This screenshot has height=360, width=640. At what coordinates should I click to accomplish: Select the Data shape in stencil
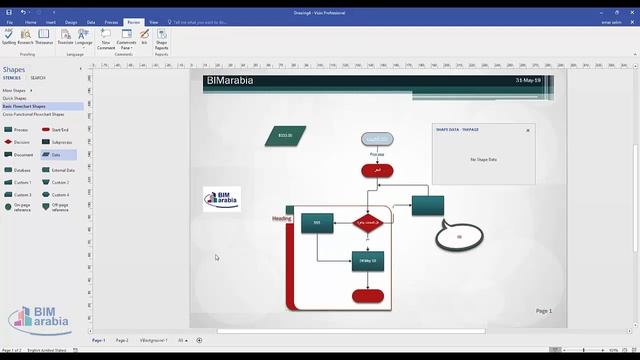pos(58,155)
